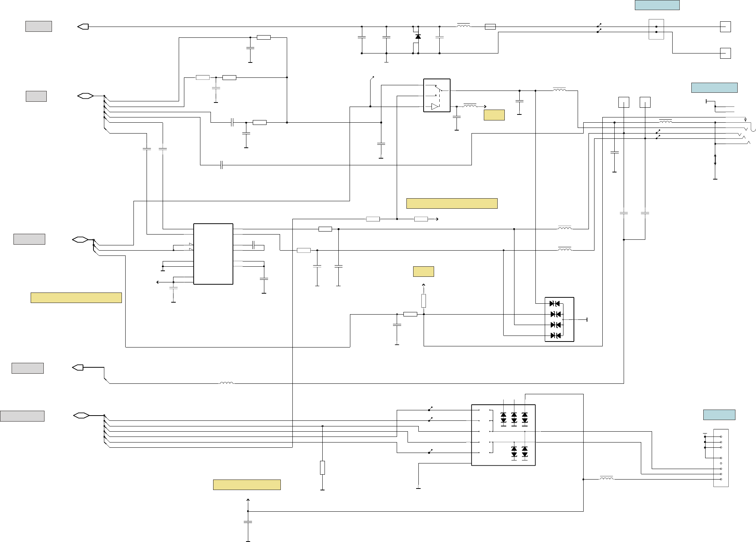Click the small yellow box right of the switch IC
The image size is (756, 542).
click(494, 115)
